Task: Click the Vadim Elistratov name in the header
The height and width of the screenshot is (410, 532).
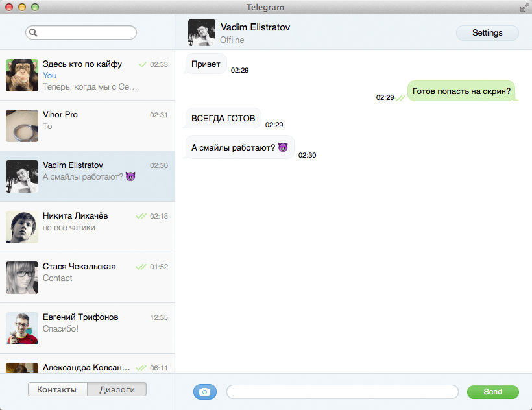Action: (255, 27)
